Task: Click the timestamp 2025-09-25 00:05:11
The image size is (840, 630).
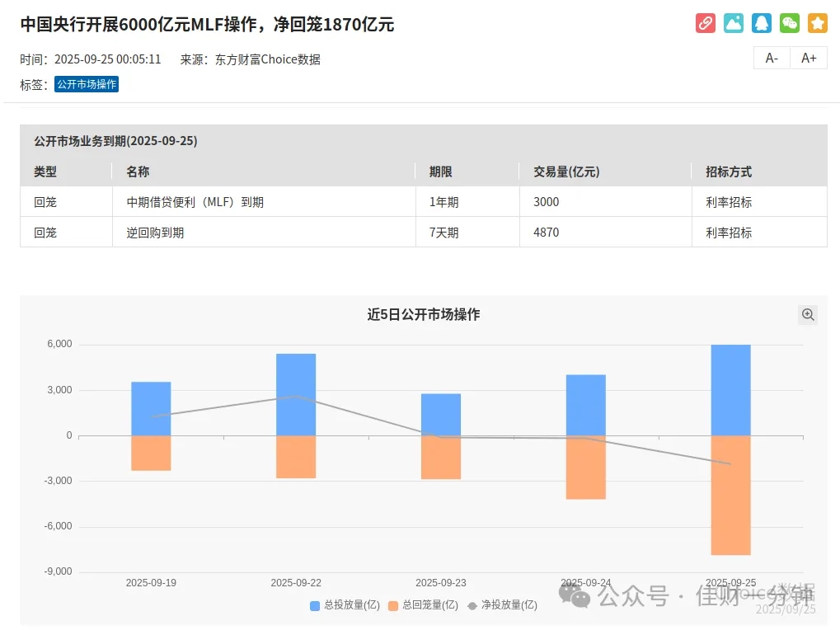Action: (x=108, y=59)
